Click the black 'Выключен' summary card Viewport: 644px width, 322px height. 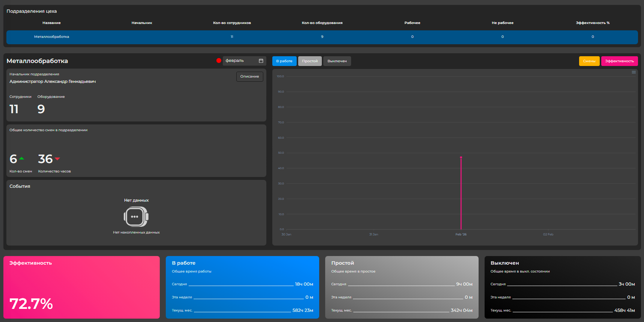pyautogui.click(x=562, y=287)
